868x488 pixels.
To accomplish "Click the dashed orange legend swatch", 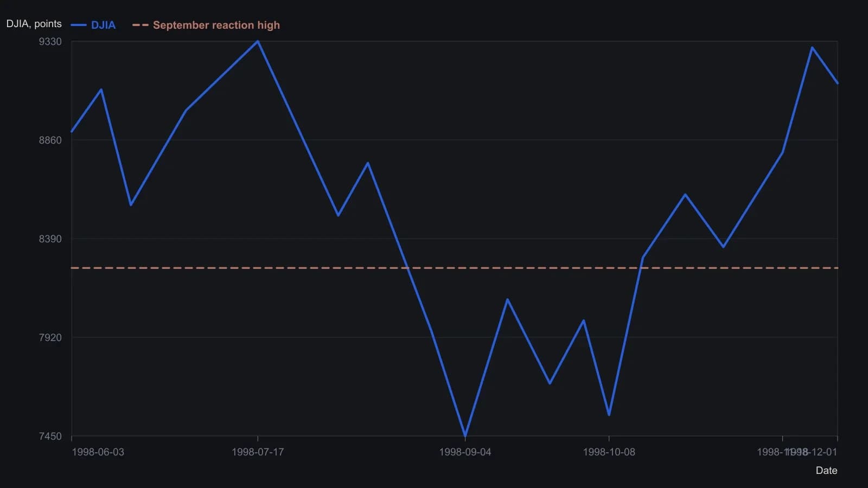I will [141, 25].
